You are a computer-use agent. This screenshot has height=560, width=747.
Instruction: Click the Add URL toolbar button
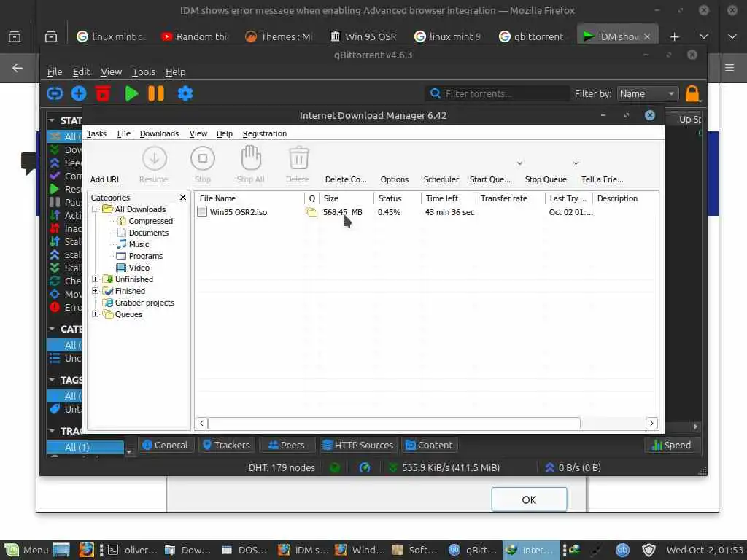(105, 179)
